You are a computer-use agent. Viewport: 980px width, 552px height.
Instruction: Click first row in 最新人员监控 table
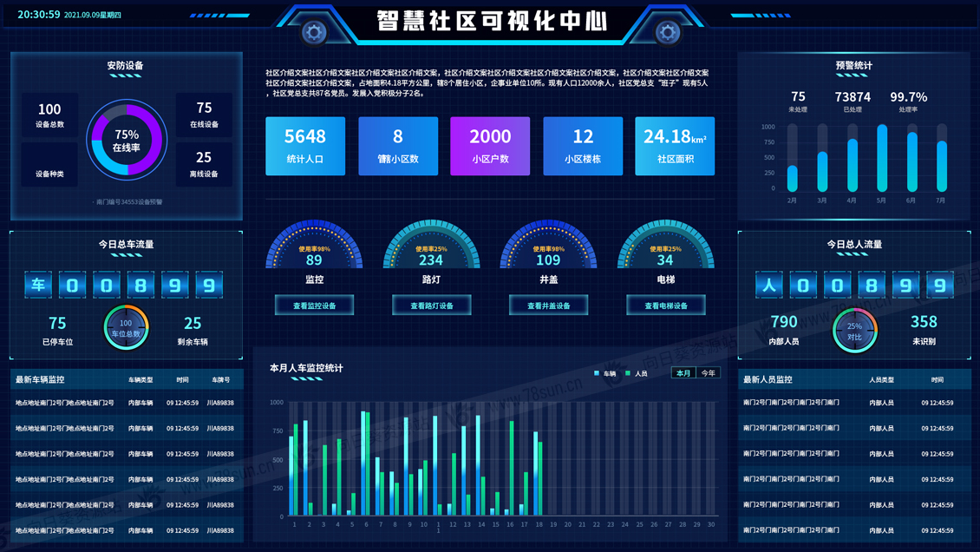point(854,403)
